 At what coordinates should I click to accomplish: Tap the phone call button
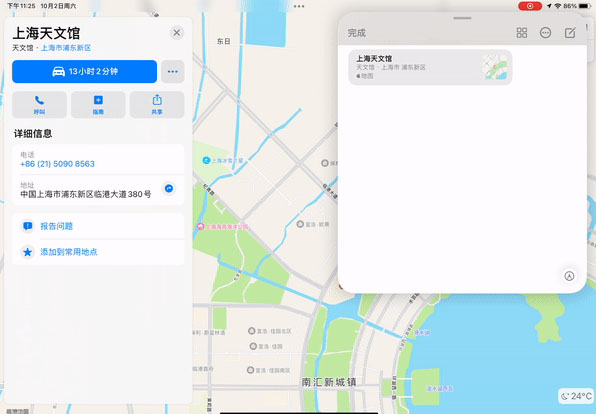click(40, 105)
